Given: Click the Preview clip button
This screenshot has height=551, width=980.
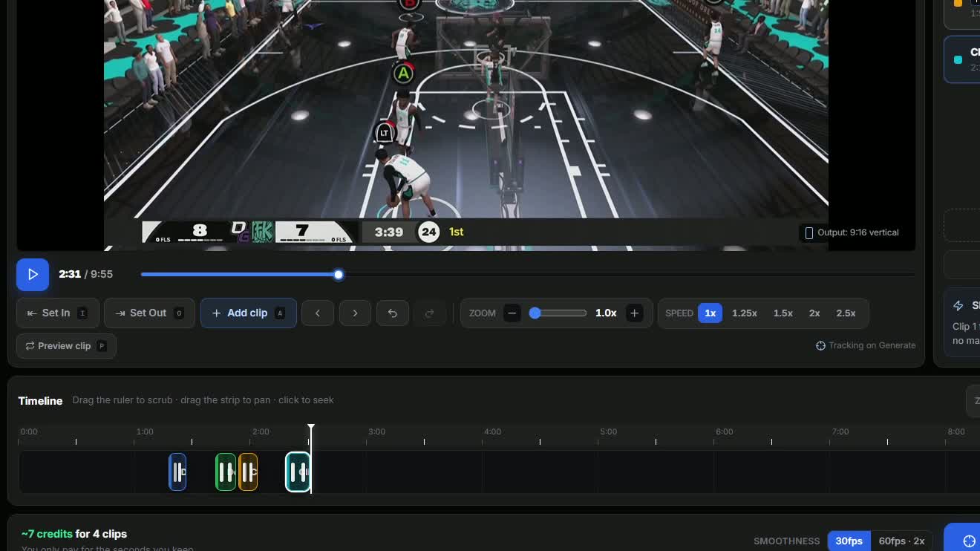Looking at the screenshot, I should [x=66, y=346].
